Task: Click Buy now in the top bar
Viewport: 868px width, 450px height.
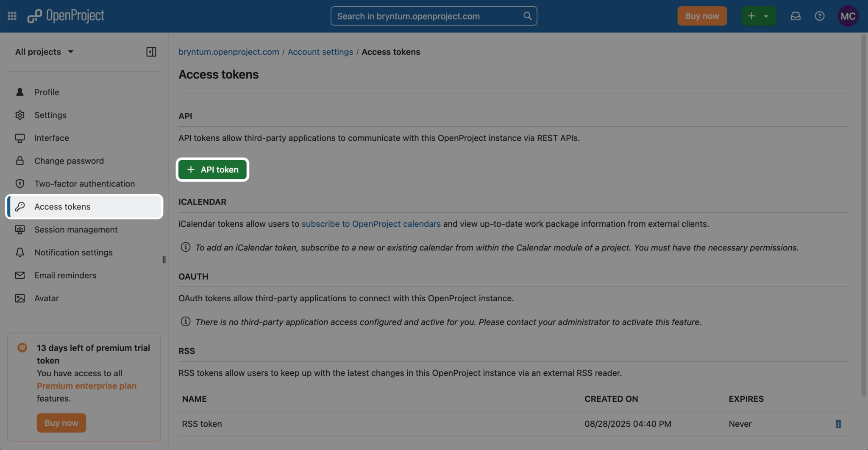Action: 702,16
